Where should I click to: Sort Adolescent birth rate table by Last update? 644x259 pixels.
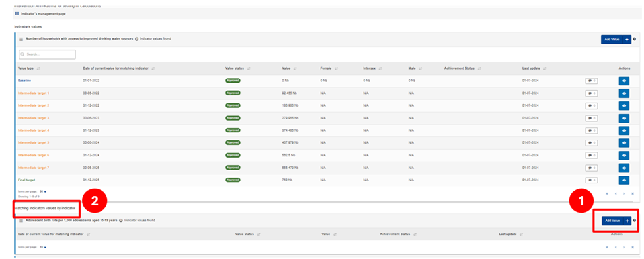tap(522, 234)
